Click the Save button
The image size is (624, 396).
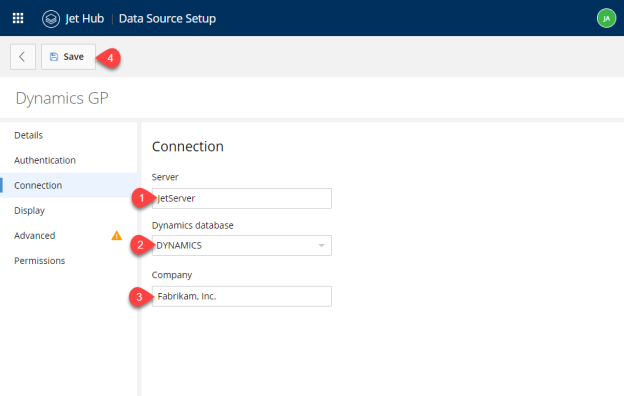click(68, 57)
